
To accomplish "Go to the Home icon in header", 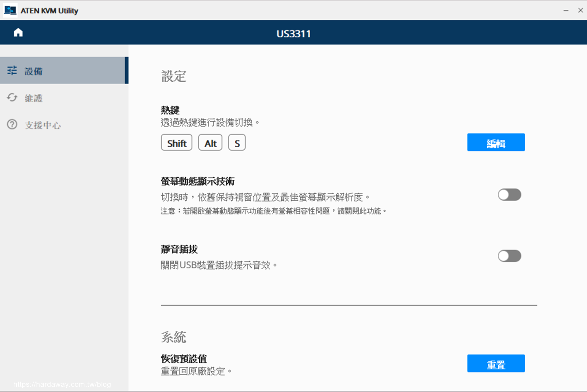I will click(x=18, y=32).
